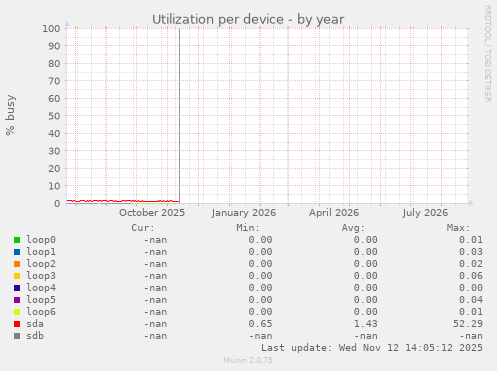Click the loop0 legend label

[x=41, y=240]
